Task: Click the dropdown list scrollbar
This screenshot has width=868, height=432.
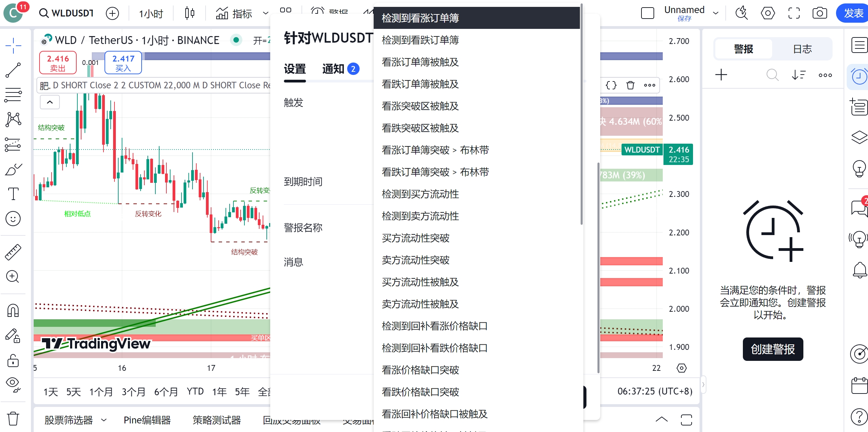Action: 581,113
